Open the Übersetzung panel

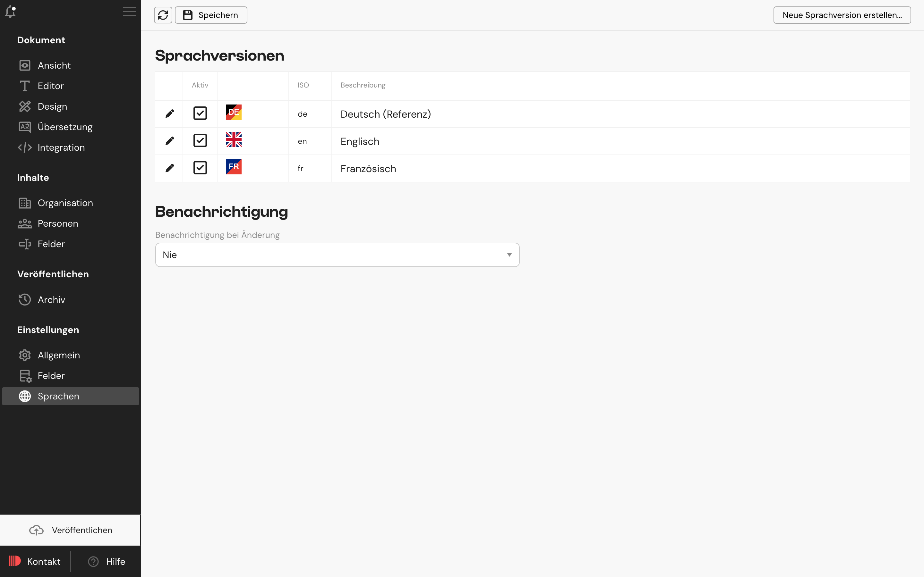tap(65, 127)
